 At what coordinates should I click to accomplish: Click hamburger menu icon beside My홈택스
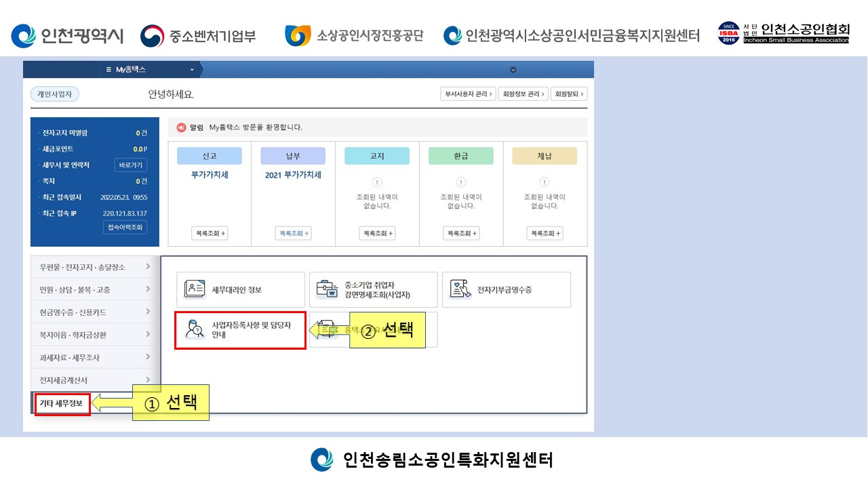tap(108, 70)
